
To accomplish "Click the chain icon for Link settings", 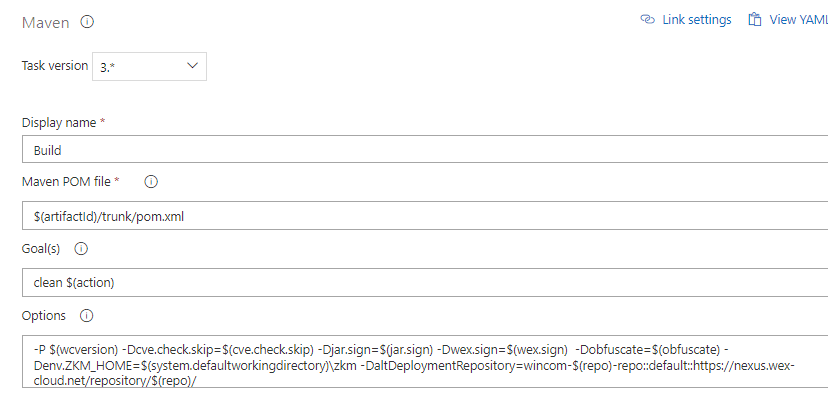I will [647, 20].
